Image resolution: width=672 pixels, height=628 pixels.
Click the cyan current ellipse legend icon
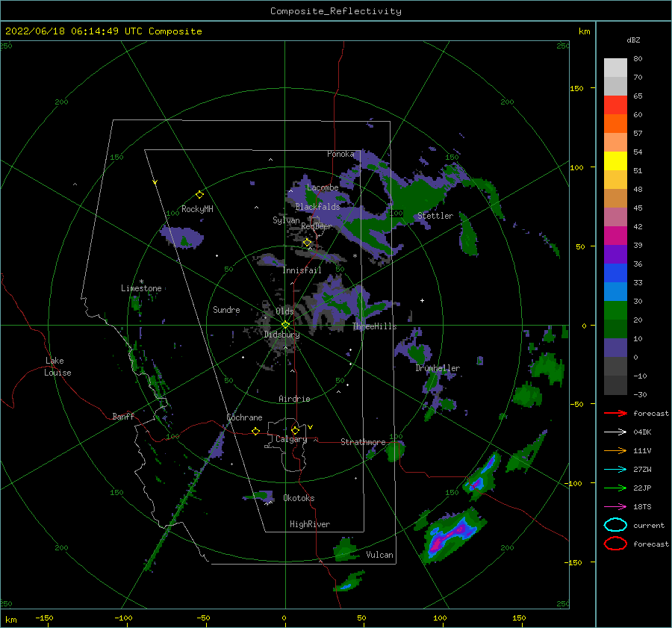pyautogui.click(x=615, y=525)
